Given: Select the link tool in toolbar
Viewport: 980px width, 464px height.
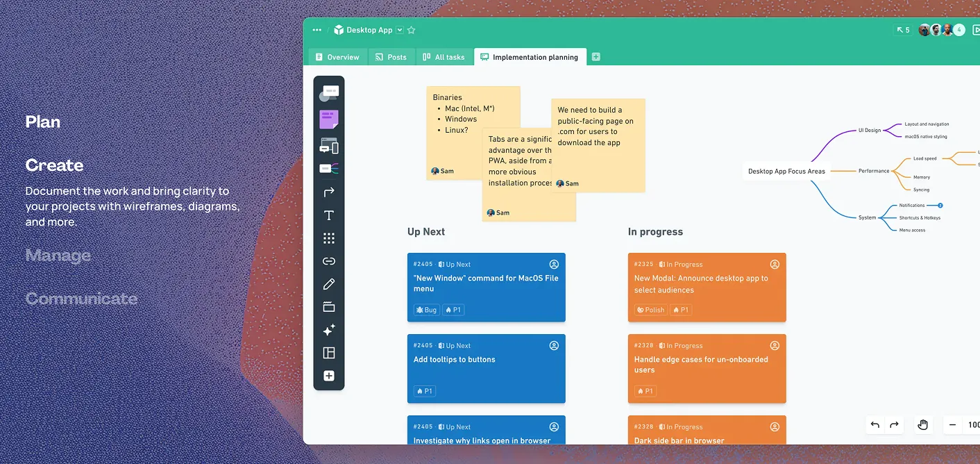Looking at the screenshot, I should (329, 261).
